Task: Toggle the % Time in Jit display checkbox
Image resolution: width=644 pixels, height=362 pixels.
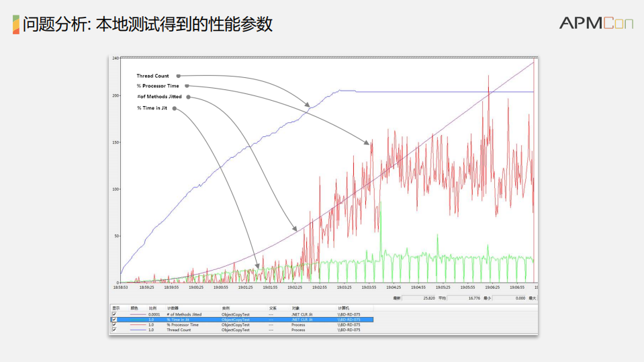Action: pyautogui.click(x=114, y=319)
